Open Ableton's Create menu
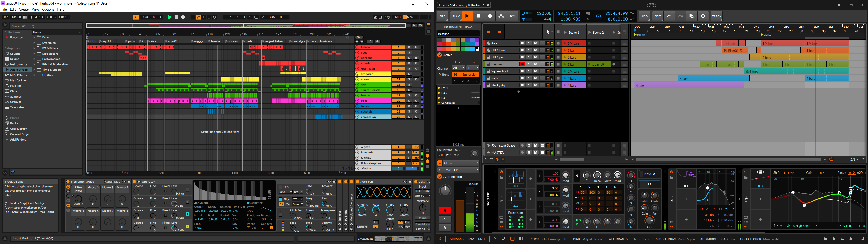Image resolution: width=868 pixels, height=244 pixels. (x=23, y=9)
